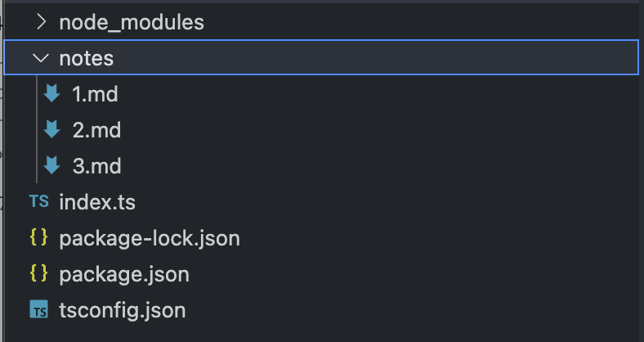Click the markdown icon next to 3.md
644x342 pixels.
(x=52, y=166)
